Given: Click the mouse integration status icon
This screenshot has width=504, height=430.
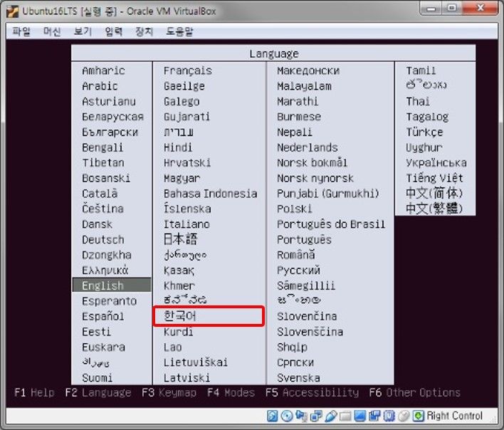Looking at the screenshot, I should 404,416.
